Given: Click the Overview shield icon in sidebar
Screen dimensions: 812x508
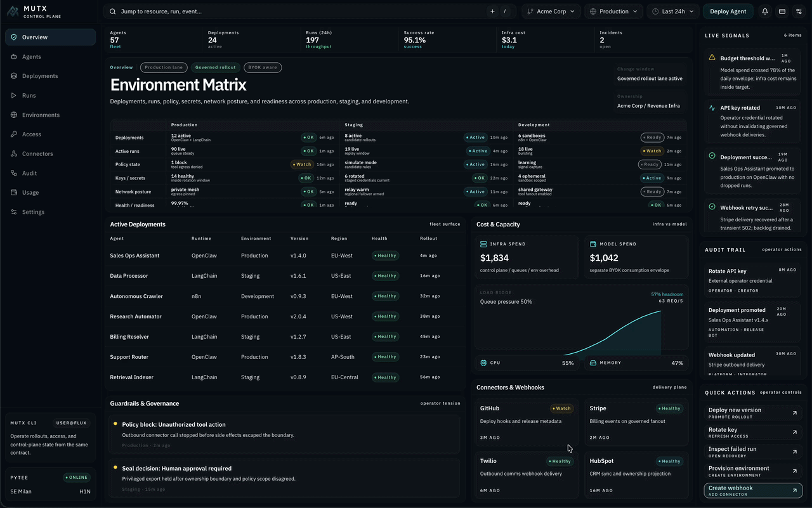Looking at the screenshot, I should 14,37.
